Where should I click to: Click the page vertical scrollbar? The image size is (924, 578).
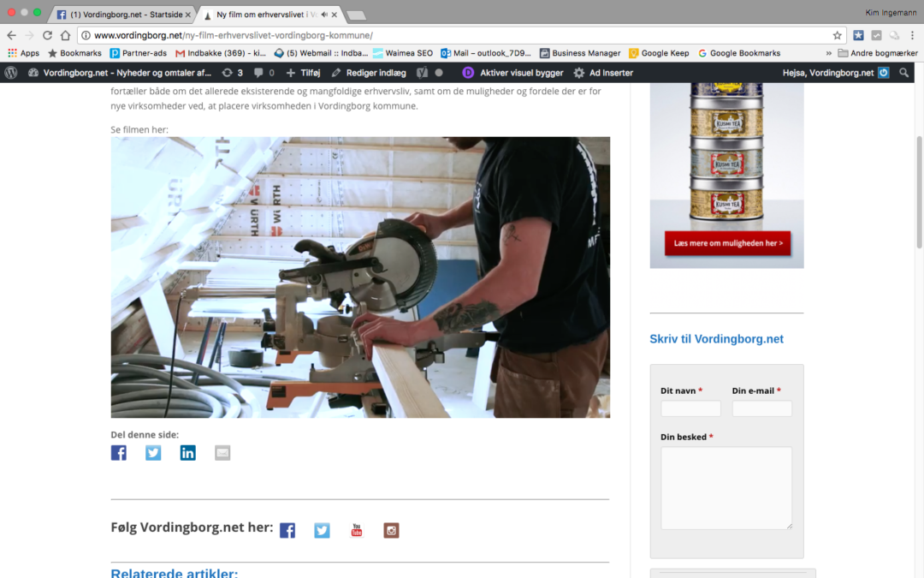(919, 193)
